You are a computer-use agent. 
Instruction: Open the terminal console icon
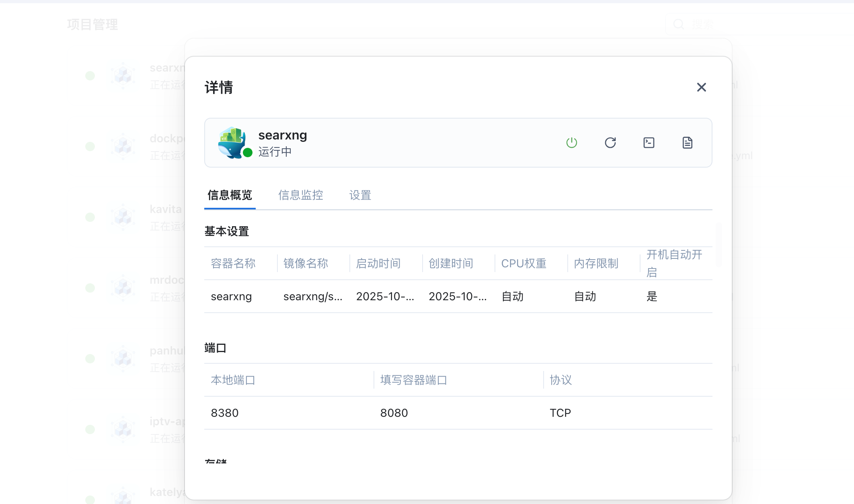[x=649, y=143]
